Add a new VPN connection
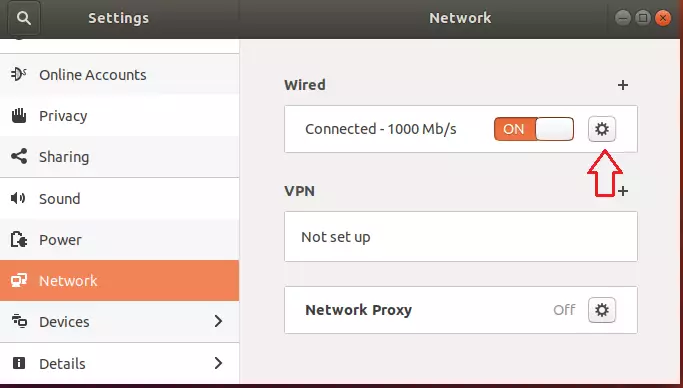683x388 pixels. pos(623,191)
